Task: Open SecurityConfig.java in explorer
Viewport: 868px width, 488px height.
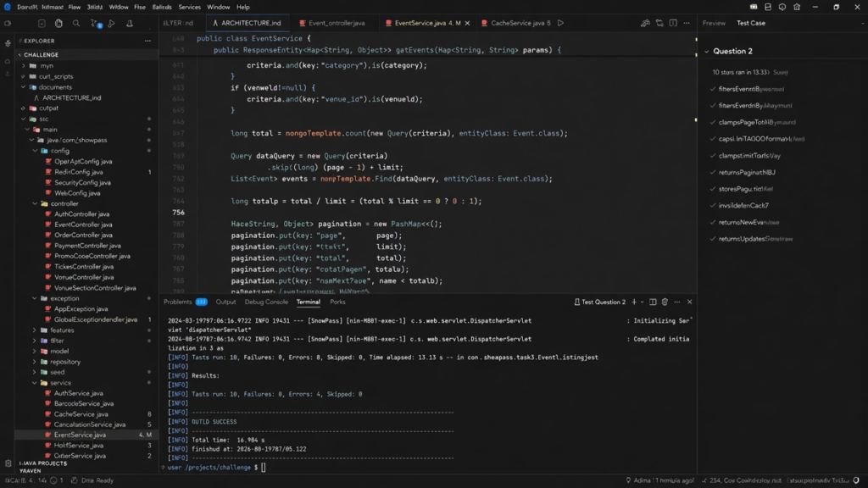Action: (82, 183)
